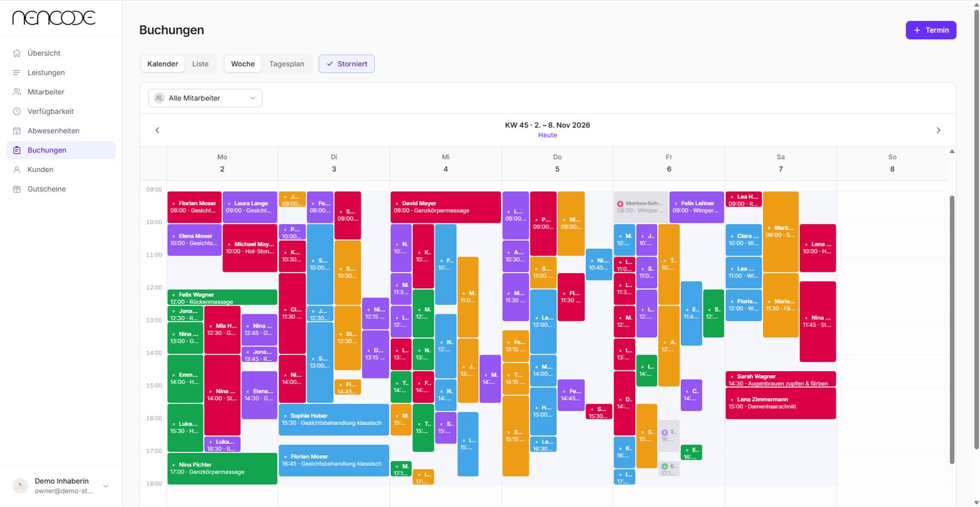Open Sarah Wagner Augenbrauen appointment
The width and height of the screenshot is (980, 507).
pyautogui.click(x=781, y=379)
